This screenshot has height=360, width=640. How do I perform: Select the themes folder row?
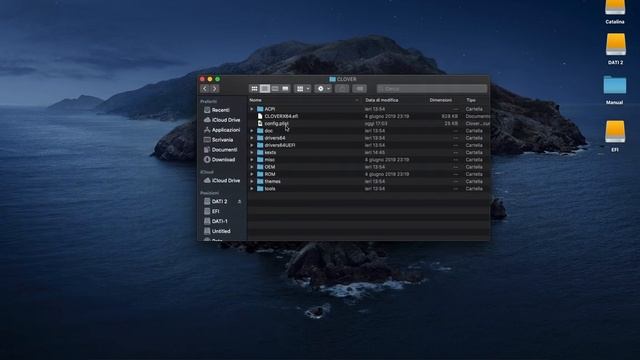pos(369,181)
